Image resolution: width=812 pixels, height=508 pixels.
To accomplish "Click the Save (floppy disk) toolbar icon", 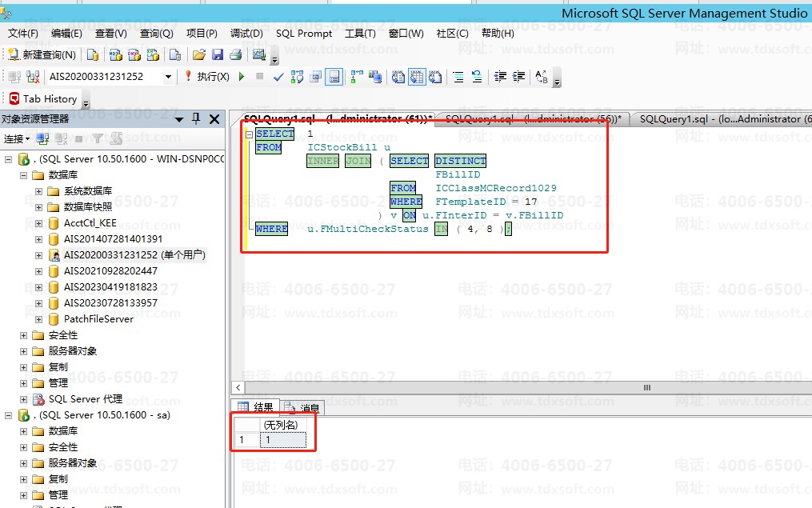I will (x=218, y=55).
